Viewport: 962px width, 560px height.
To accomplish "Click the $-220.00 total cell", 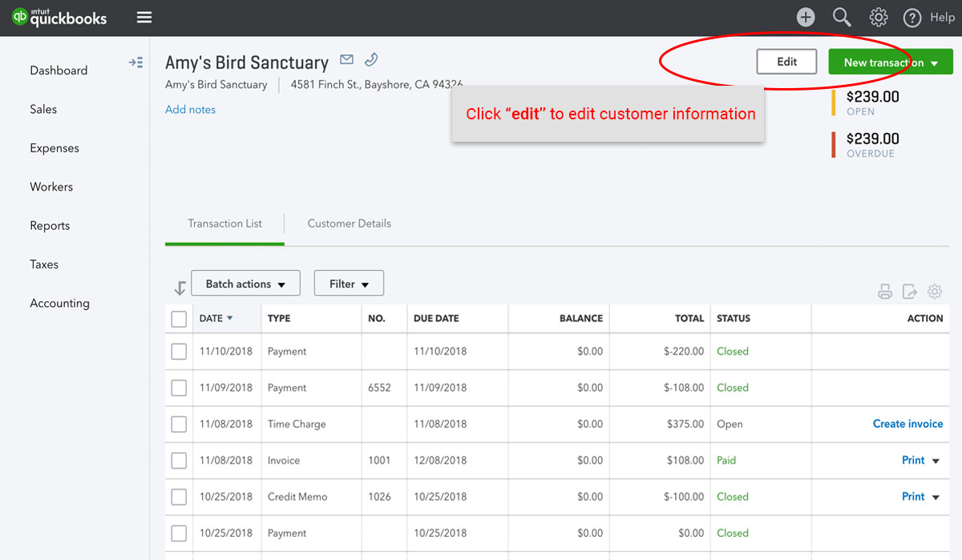I will (x=684, y=352).
